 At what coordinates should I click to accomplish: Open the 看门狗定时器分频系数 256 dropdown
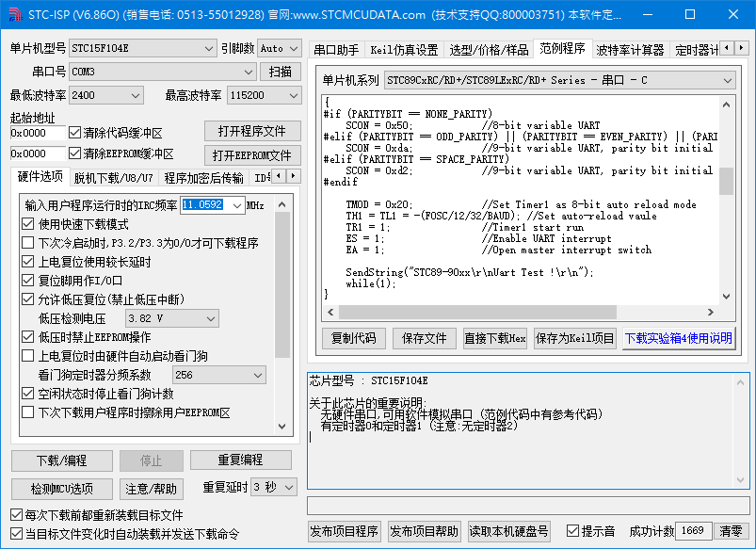point(219,375)
